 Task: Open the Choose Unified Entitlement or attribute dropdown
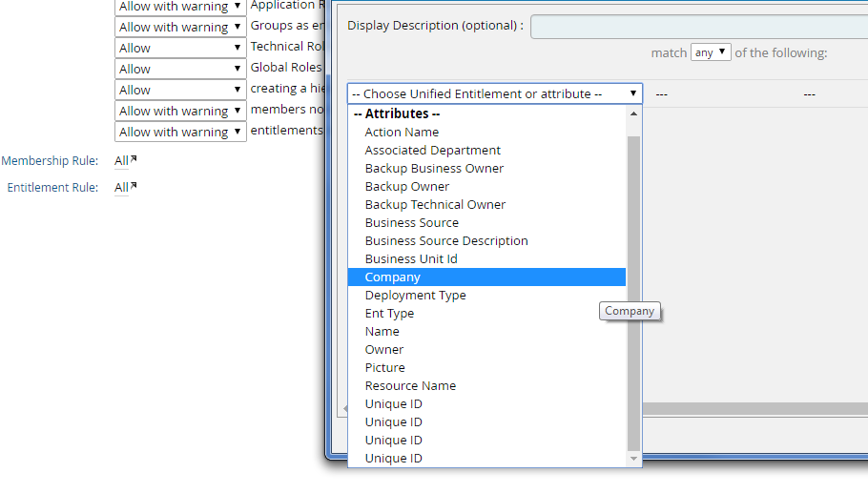coord(495,93)
